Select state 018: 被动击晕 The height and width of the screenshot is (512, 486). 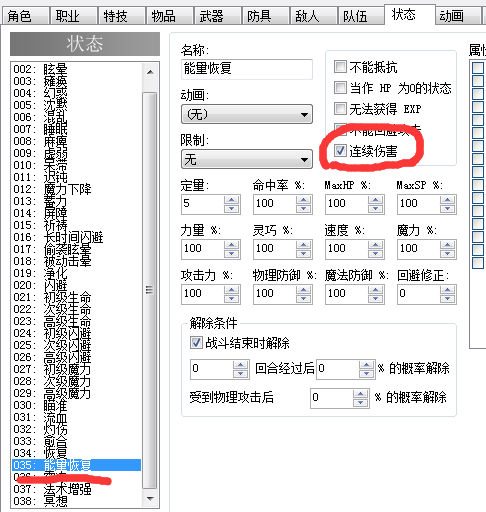point(76,261)
